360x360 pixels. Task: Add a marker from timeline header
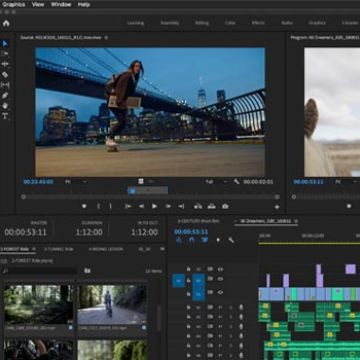pyautogui.click(x=218, y=240)
